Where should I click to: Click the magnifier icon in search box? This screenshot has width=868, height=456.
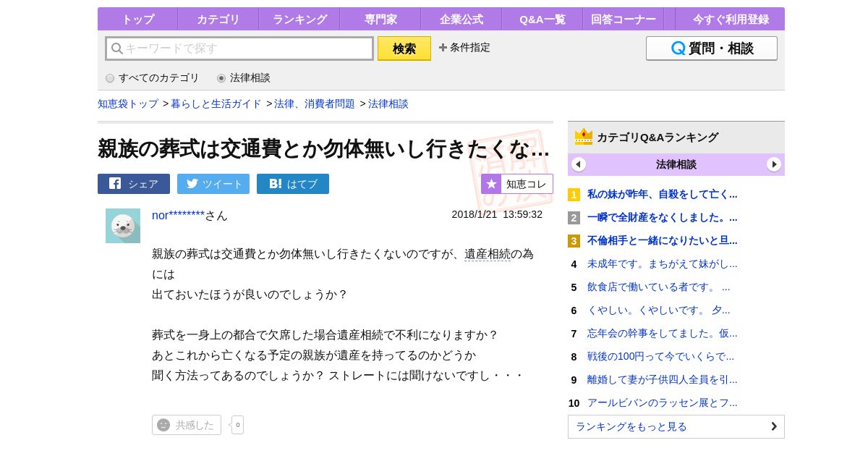coord(116,48)
